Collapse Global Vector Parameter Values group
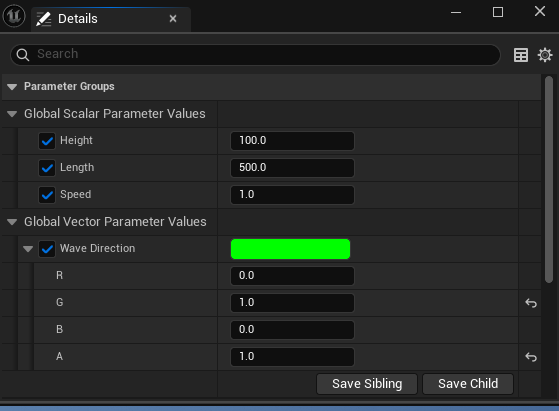559x411 pixels. [12, 222]
